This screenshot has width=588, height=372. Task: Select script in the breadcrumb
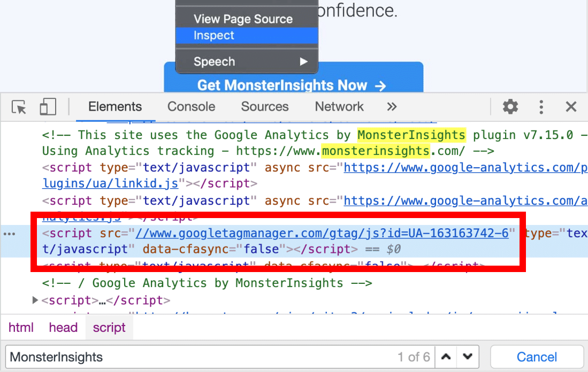(109, 328)
